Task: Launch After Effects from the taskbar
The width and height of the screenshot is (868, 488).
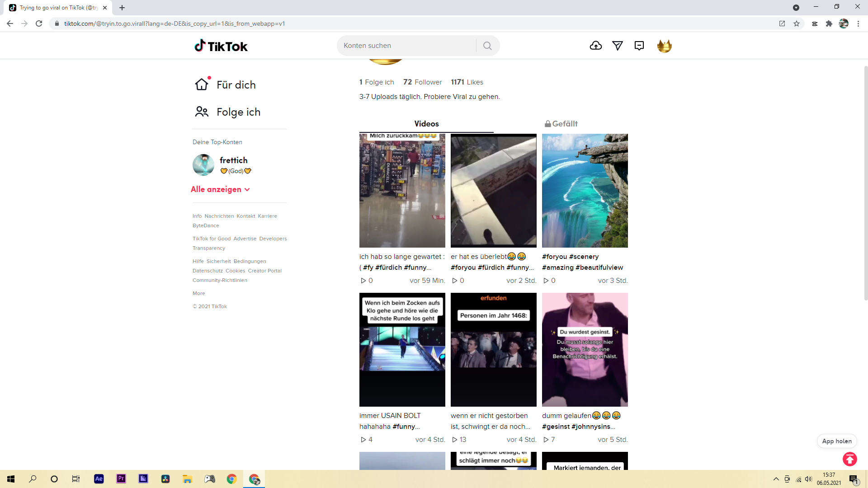Action: click(99, 479)
